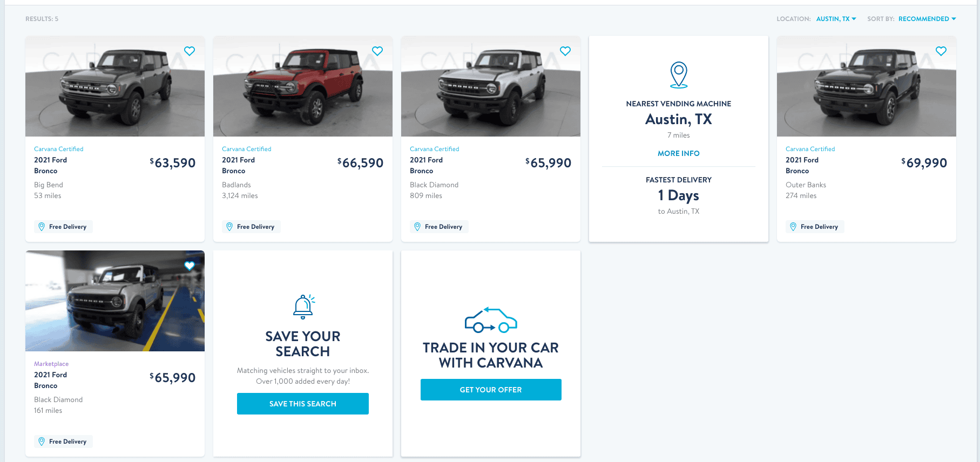Click the vending machine location pin icon

(679, 74)
